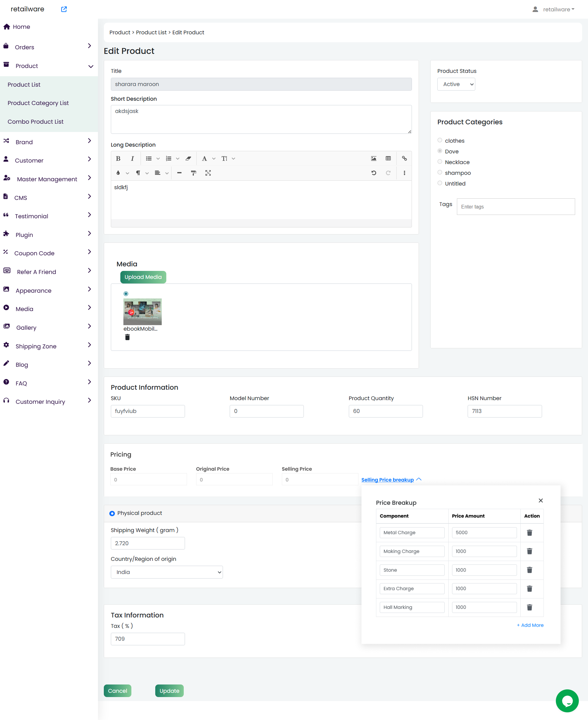This screenshot has width=588, height=720.
Task: Open the font size icon
Action: (x=224, y=159)
